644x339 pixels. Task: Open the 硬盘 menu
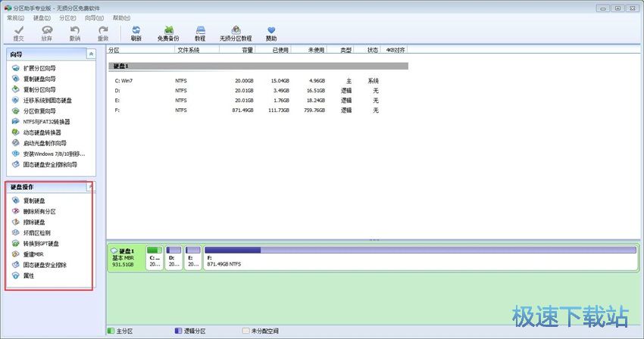coord(42,17)
